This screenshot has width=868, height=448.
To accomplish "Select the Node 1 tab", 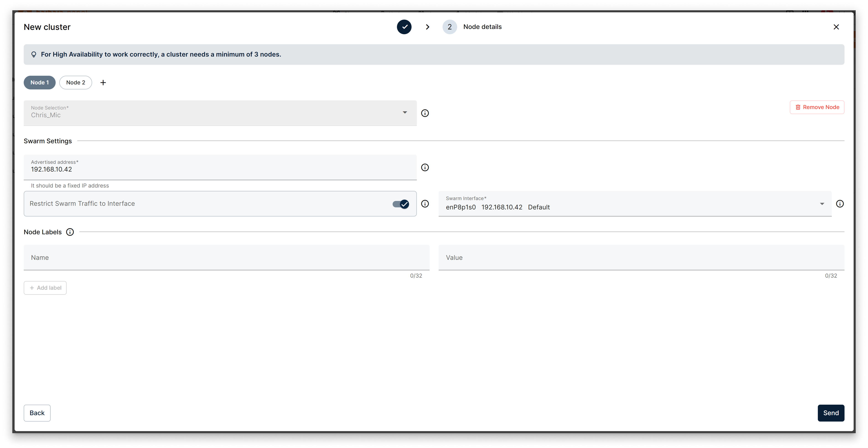I will point(39,82).
